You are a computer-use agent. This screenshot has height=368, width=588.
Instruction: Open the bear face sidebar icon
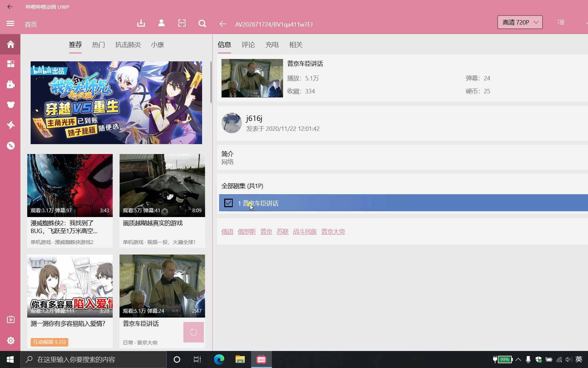(x=11, y=105)
